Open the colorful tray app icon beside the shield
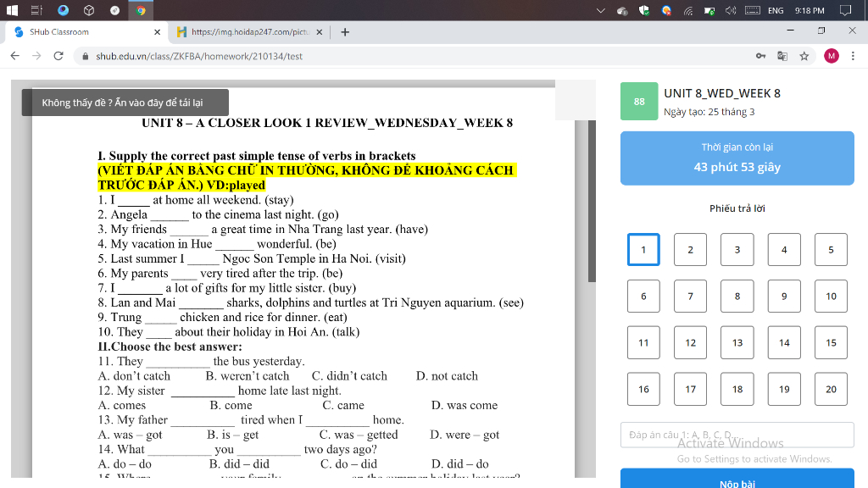This screenshot has height=488, width=868. tap(666, 10)
